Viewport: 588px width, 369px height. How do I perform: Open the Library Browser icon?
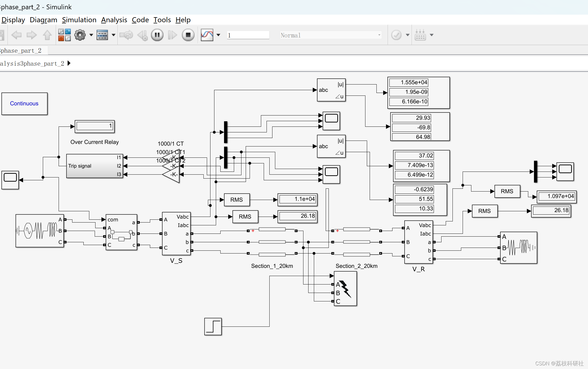tap(64, 35)
